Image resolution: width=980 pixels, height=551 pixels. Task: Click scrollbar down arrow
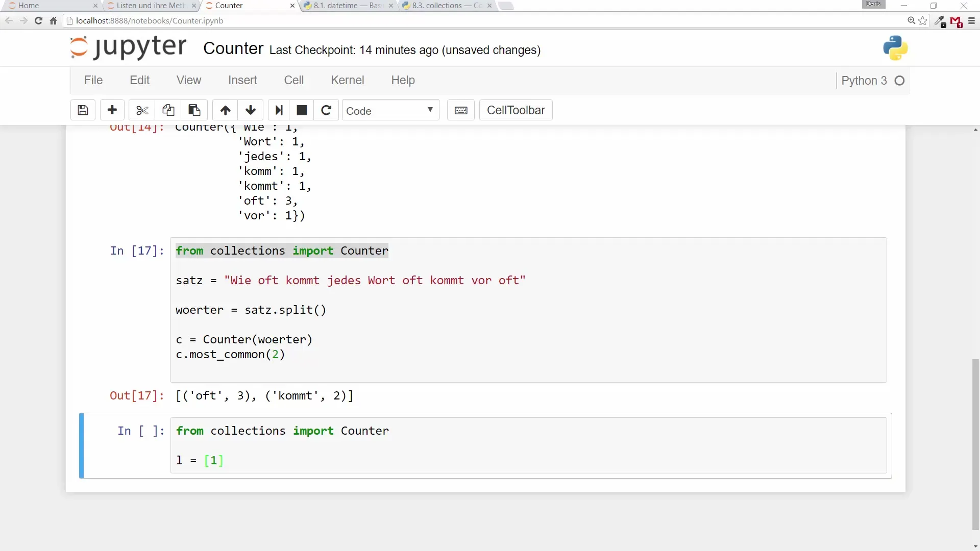975,546
